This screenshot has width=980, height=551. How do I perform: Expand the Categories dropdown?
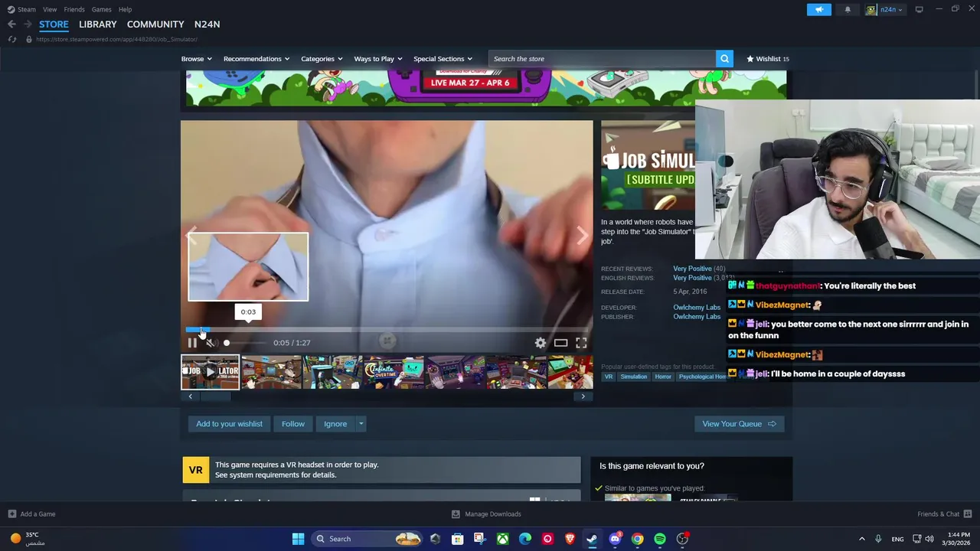tap(322, 59)
